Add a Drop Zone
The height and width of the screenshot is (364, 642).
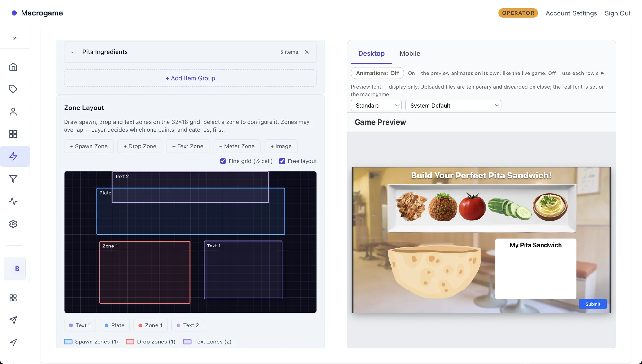click(140, 146)
